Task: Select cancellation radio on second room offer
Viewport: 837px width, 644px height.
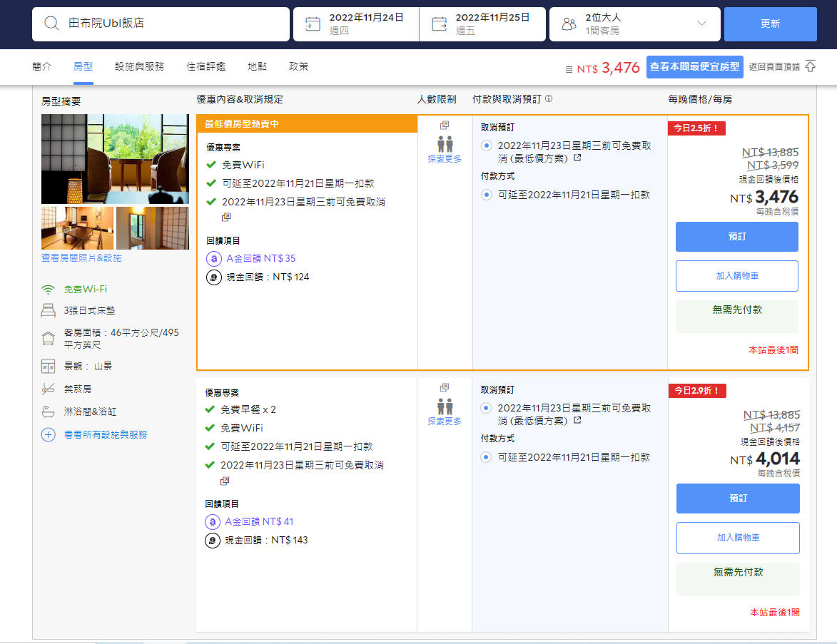Action: click(x=486, y=407)
